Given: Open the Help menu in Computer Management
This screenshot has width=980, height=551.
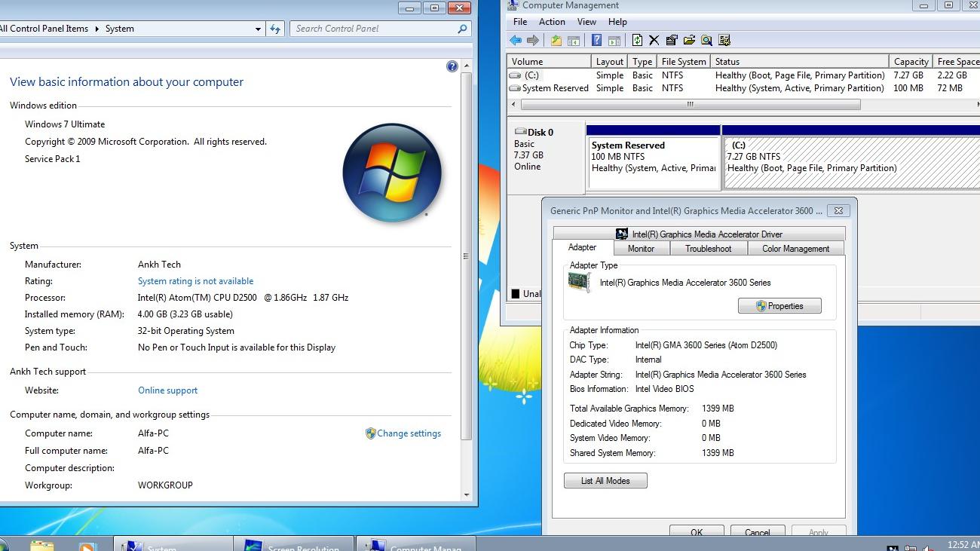Looking at the screenshot, I should pyautogui.click(x=617, y=22).
